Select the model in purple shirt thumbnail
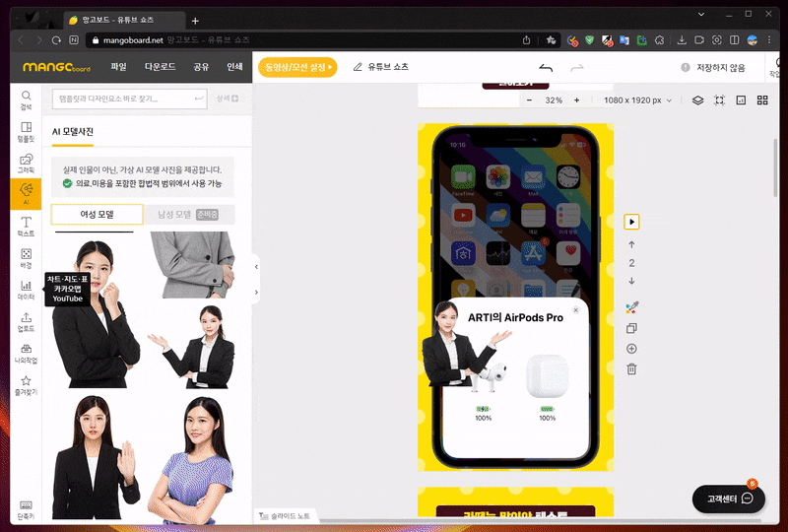The image size is (788, 532). coord(190,460)
